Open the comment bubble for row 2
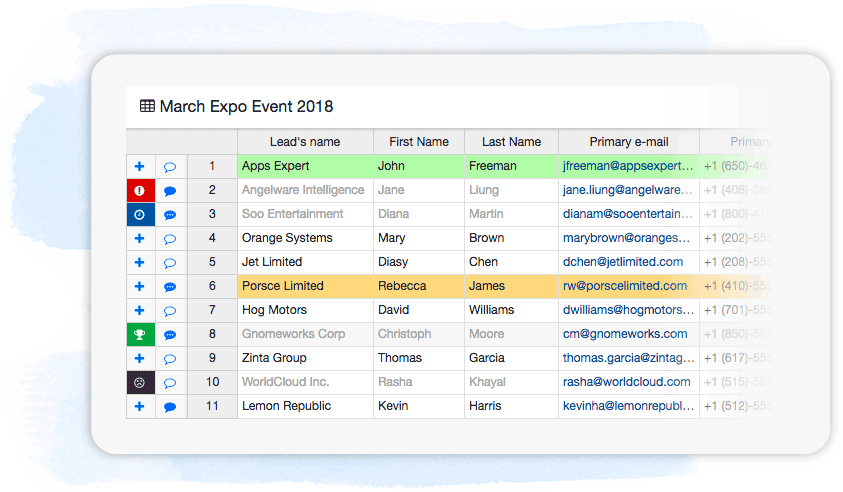Viewport: 843px width, 492px height. click(x=170, y=190)
